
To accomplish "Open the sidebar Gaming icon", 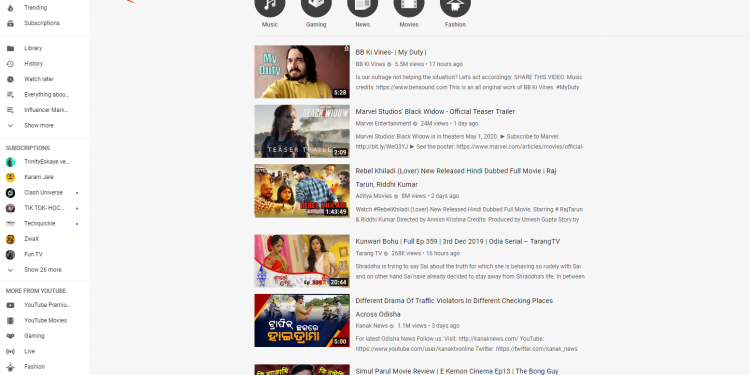I will [x=10, y=336].
